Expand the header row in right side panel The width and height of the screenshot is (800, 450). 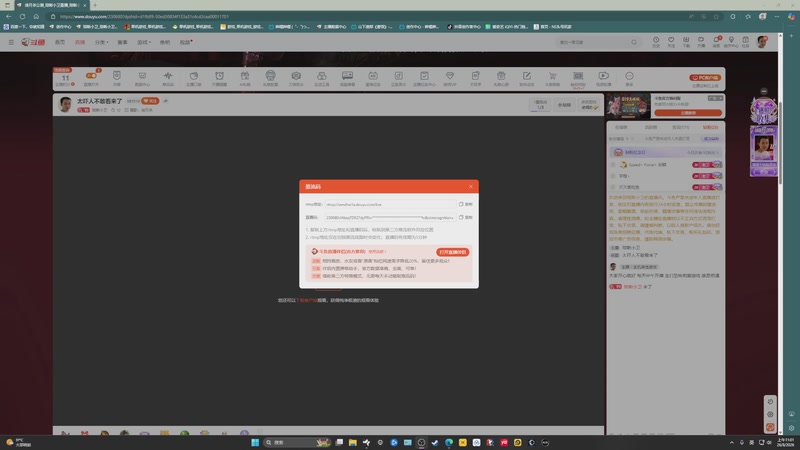[665, 152]
